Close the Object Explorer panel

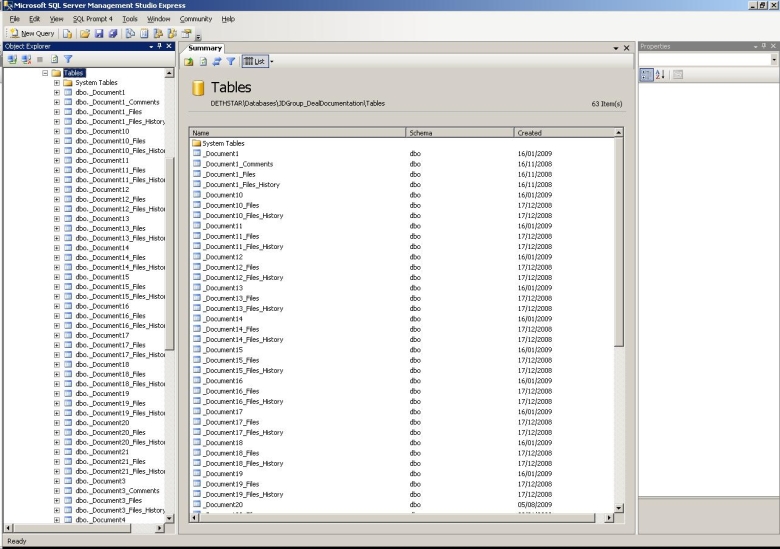click(x=169, y=46)
